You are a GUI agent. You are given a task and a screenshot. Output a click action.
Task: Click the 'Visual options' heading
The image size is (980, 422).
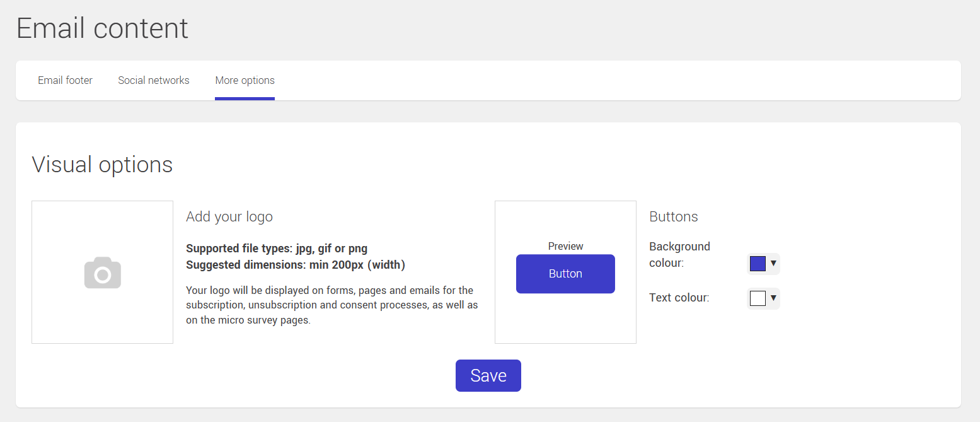pos(102,164)
